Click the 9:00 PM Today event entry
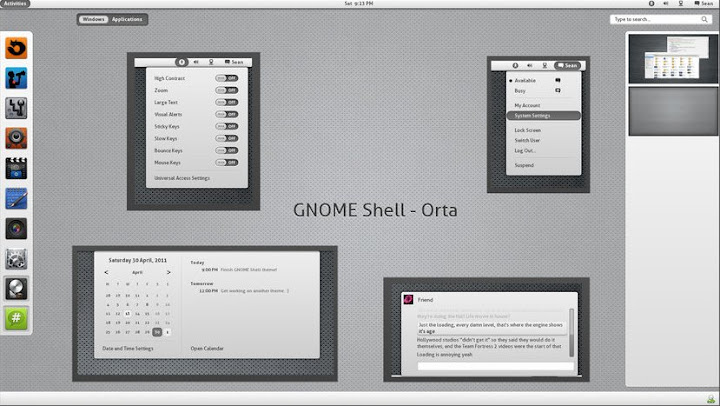This screenshot has height=406, width=720. pyautogui.click(x=239, y=270)
